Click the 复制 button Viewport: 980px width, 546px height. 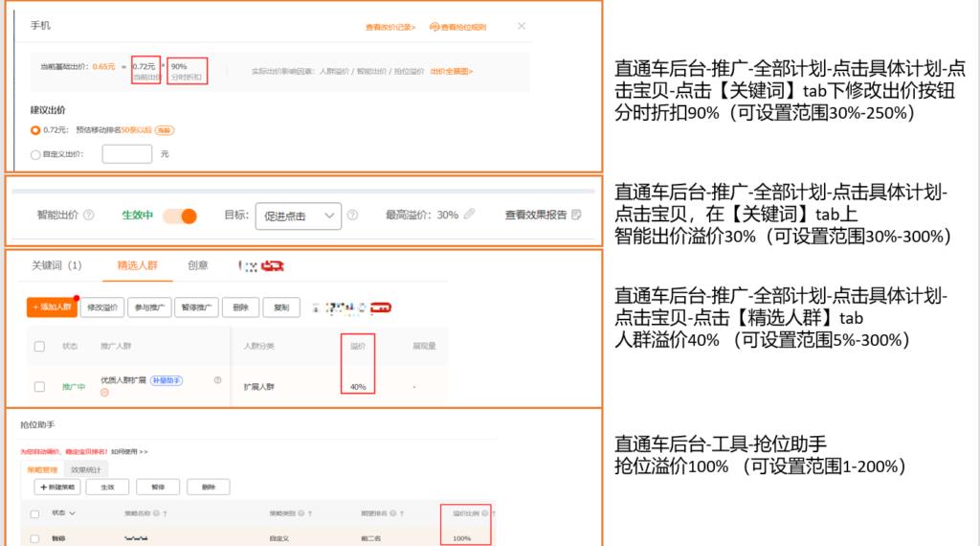281,307
